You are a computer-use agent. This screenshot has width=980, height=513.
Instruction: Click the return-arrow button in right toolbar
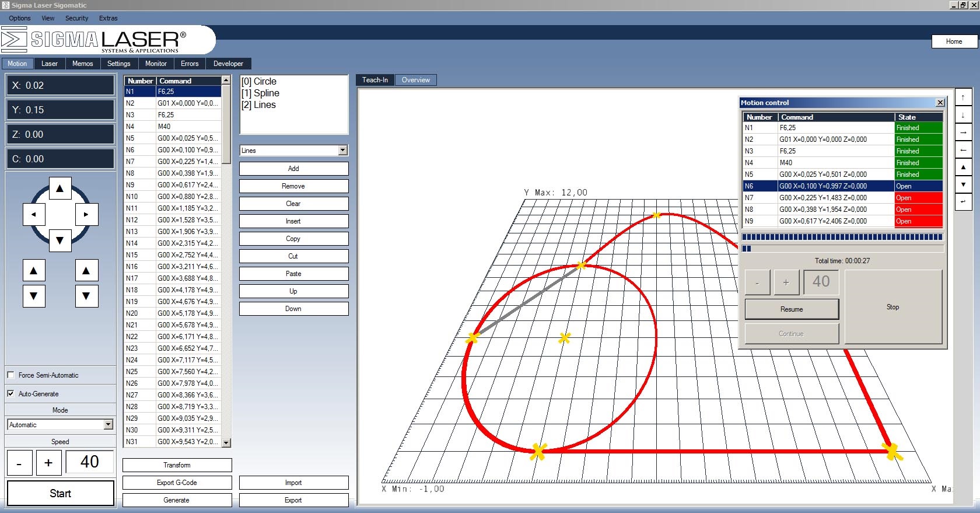click(963, 201)
